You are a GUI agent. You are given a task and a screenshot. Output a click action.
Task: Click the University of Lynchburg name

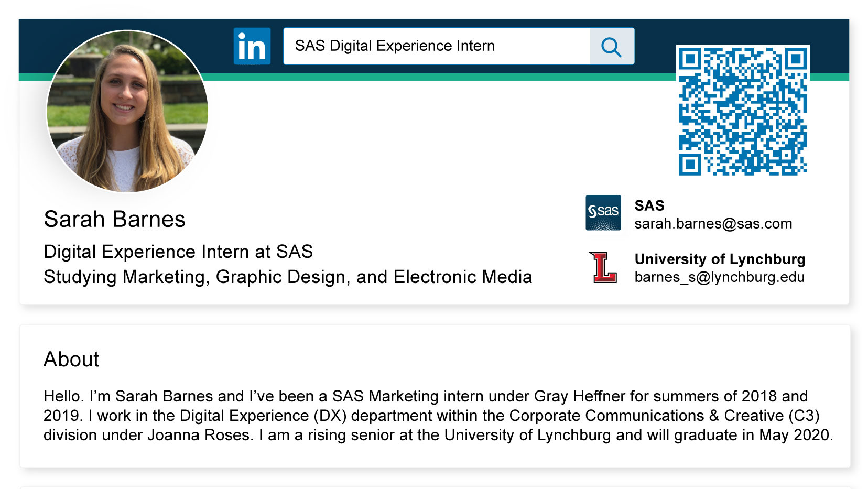click(720, 259)
